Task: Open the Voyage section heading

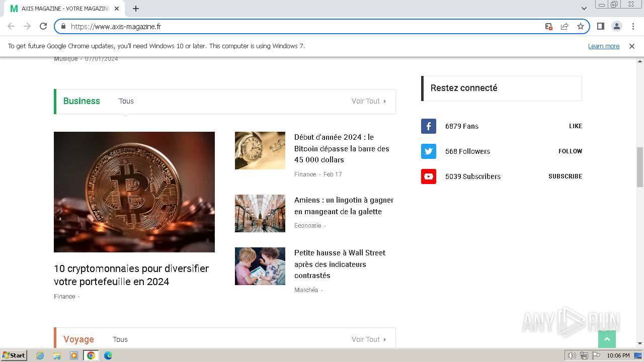Action: click(78, 339)
